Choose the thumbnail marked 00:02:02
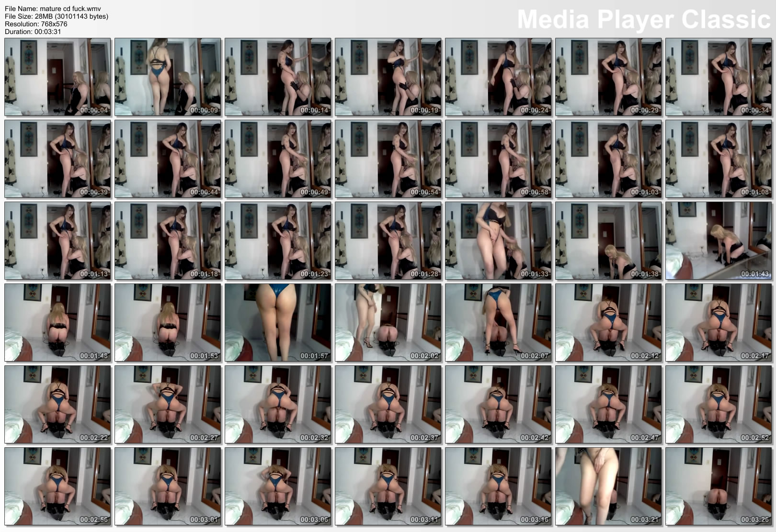The image size is (776, 532). point(388,323)
